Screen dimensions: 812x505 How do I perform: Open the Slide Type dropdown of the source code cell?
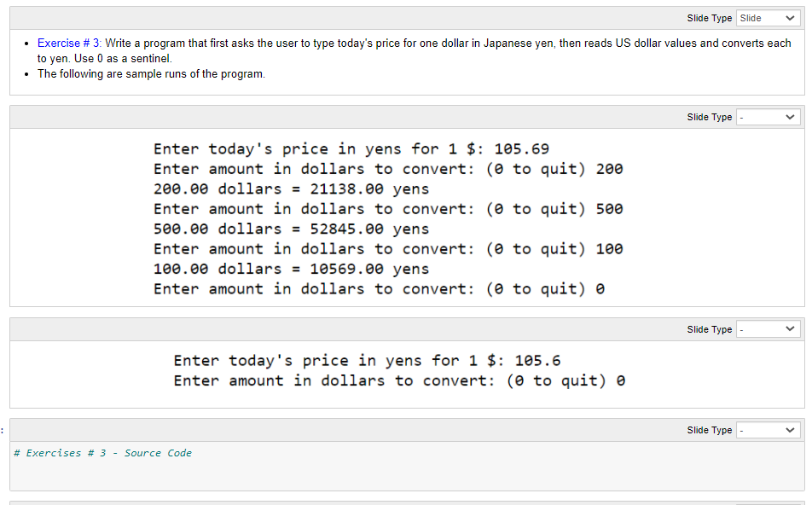(767, 429)
